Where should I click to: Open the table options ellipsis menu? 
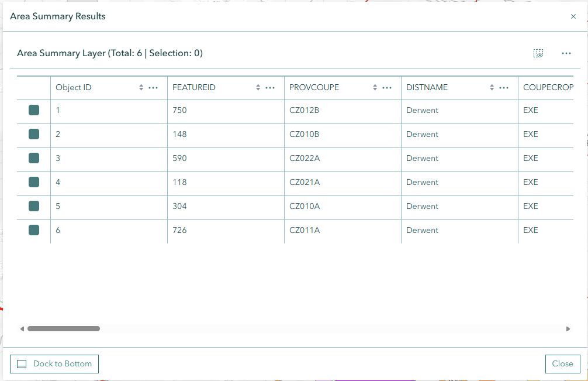566,53
